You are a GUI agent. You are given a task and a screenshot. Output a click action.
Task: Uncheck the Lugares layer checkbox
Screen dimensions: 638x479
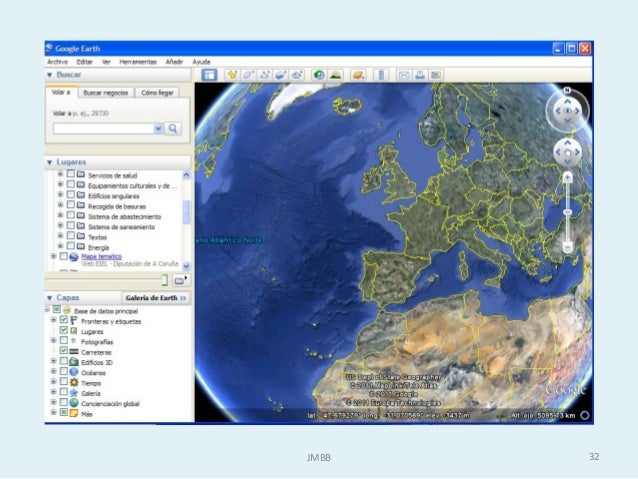pos(64,330)
